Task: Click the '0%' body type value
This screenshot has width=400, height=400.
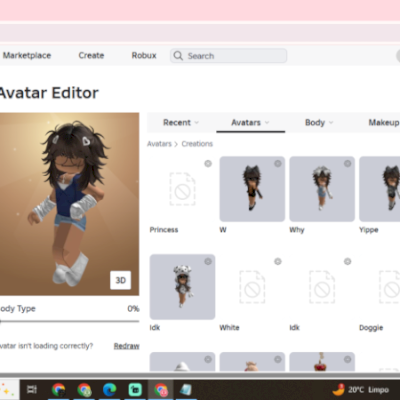Action: [133, 309]
